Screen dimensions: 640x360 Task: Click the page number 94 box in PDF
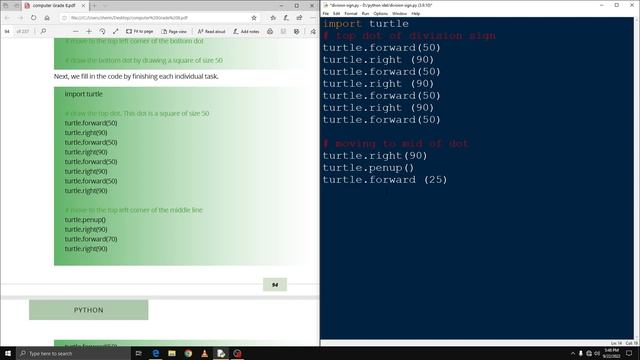pyautogui.click(x=275, y=284)
